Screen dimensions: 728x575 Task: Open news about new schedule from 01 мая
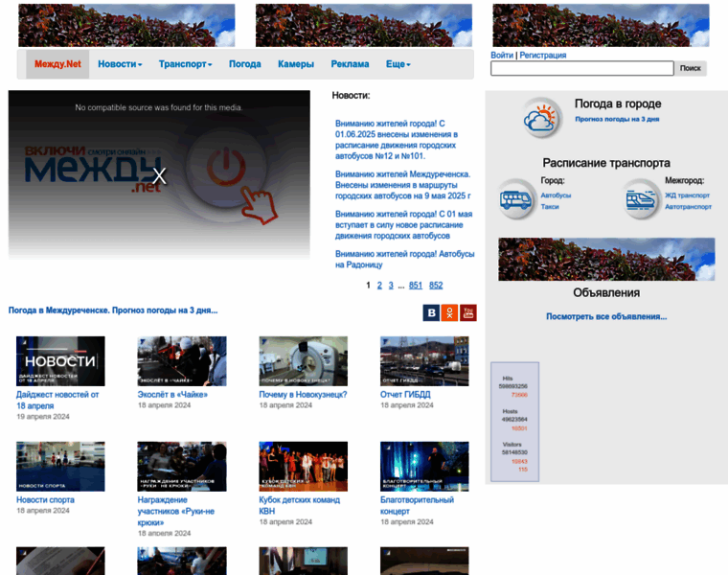click(404, 225)
